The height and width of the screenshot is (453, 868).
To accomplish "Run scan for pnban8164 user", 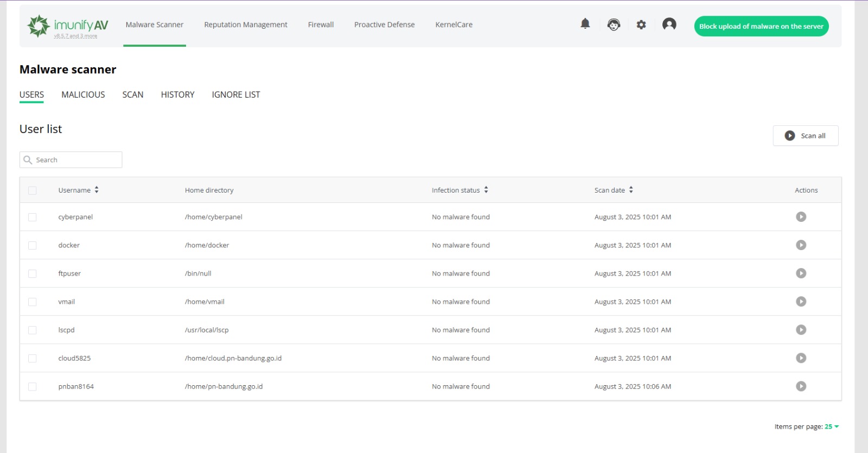I will tap(801, 386).
